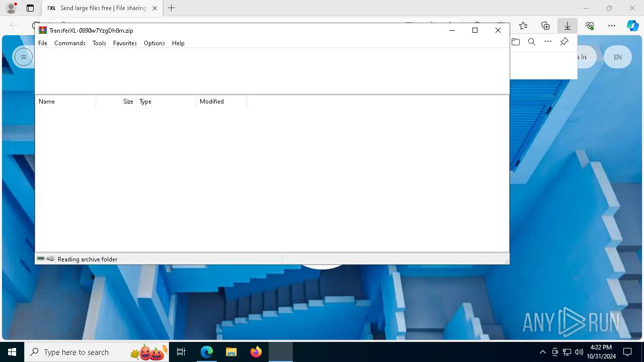
Task: Click 'Reading archive folder' status text
Action: pos(88,259)
